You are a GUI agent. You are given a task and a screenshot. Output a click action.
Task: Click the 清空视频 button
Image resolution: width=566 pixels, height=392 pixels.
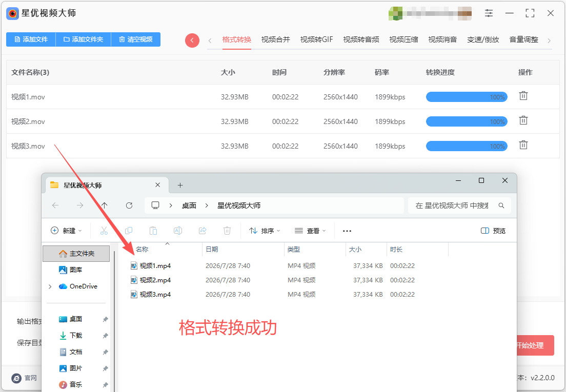tap(136, 39)
